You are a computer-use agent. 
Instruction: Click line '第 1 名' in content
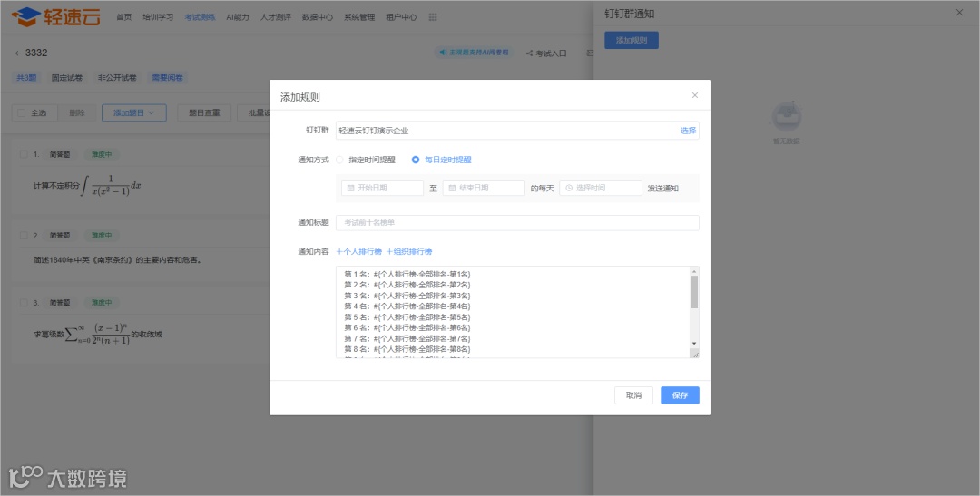click(x=407, y=274)
